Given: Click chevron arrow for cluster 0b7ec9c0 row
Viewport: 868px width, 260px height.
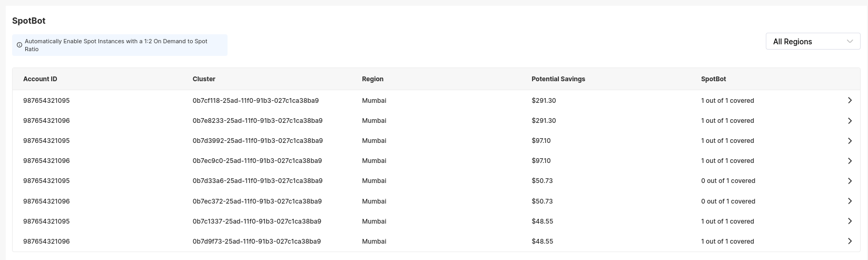Looking at the screenshot, I should [x=849, y=161].
